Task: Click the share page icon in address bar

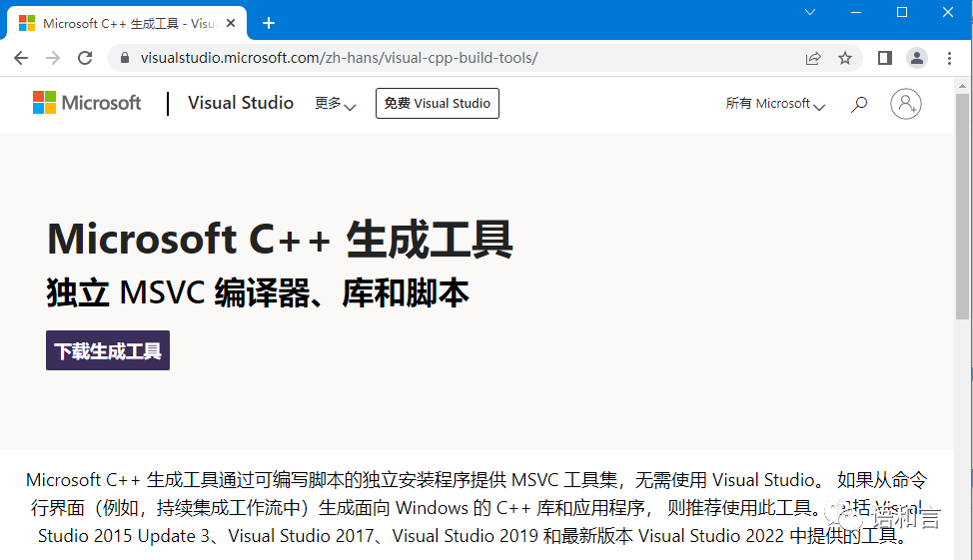Action: click(813, 58)
